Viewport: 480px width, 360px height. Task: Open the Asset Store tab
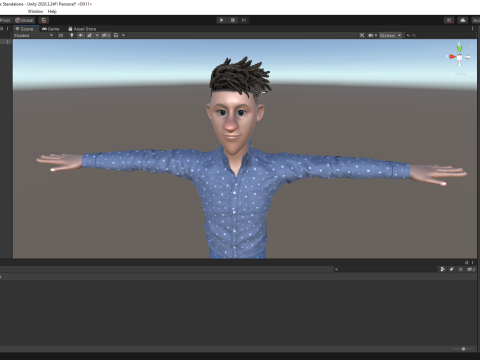[82, 29]
